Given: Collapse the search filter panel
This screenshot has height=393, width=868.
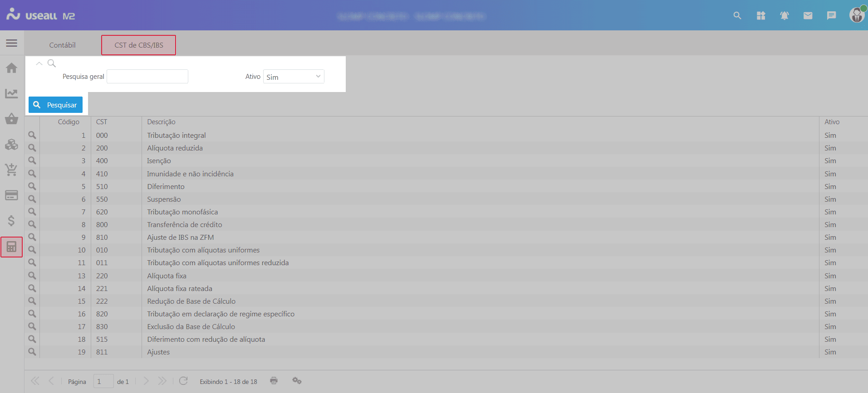Looking at the screenshot, I should [x=39, y=63].
